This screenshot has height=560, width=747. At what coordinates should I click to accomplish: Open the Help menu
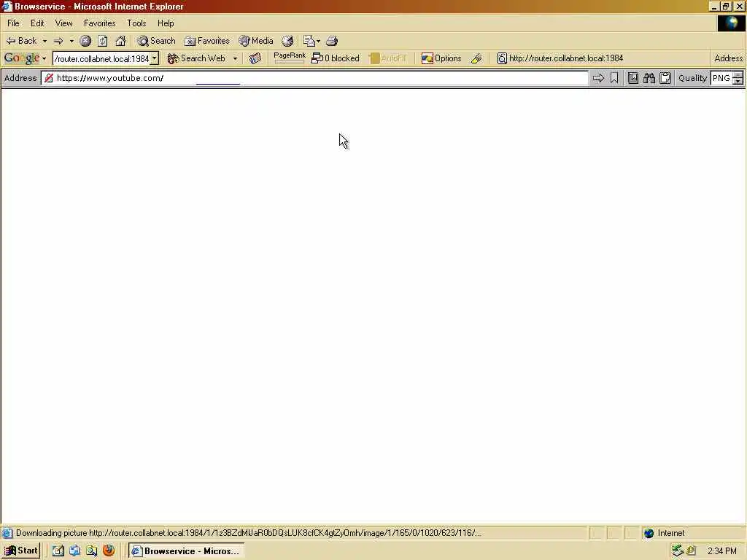(166, 23)
